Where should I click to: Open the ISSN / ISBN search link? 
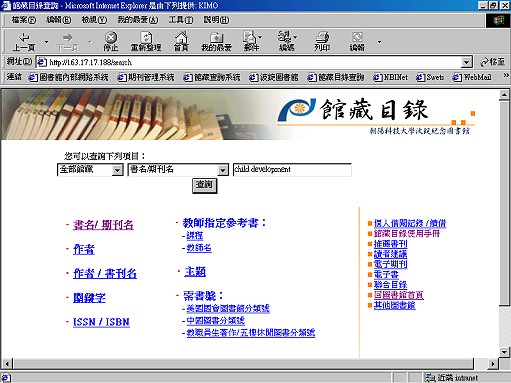coord(101,322)
